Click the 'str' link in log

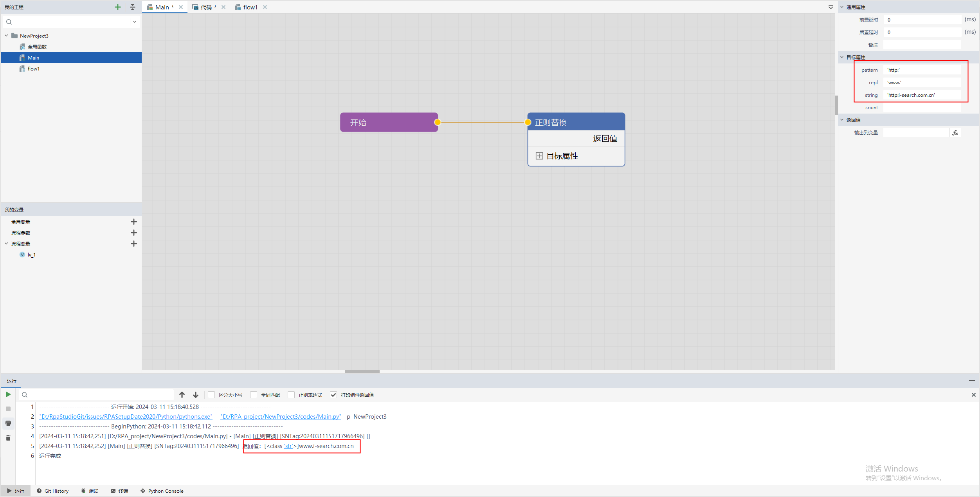click(288, 446)
